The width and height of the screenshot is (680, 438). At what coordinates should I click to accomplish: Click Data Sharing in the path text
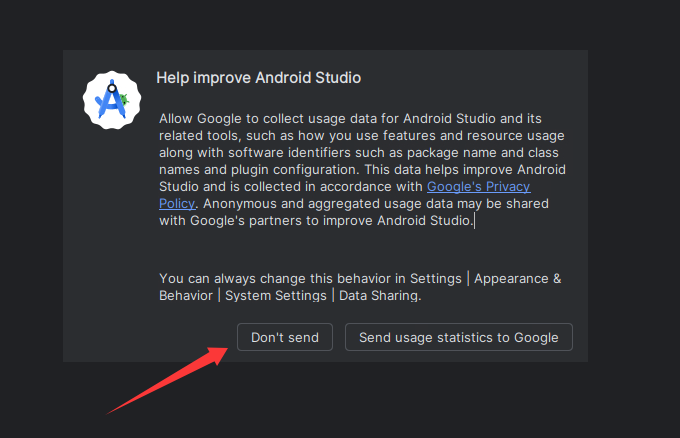click(379, 295)
